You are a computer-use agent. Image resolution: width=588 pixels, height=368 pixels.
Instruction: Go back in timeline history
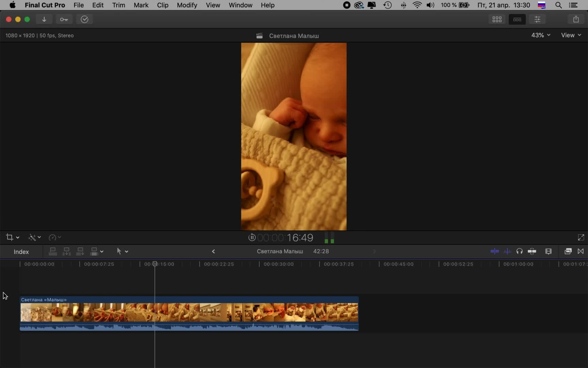213,251
